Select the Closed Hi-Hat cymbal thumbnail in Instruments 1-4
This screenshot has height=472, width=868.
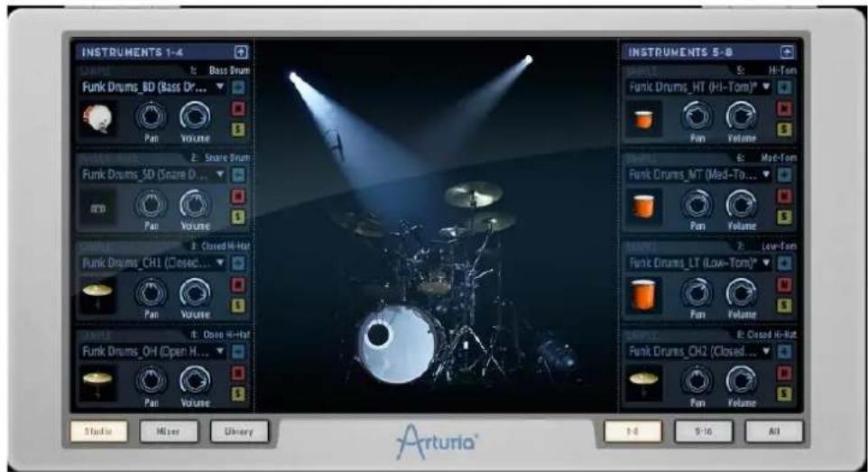point(98,295)
